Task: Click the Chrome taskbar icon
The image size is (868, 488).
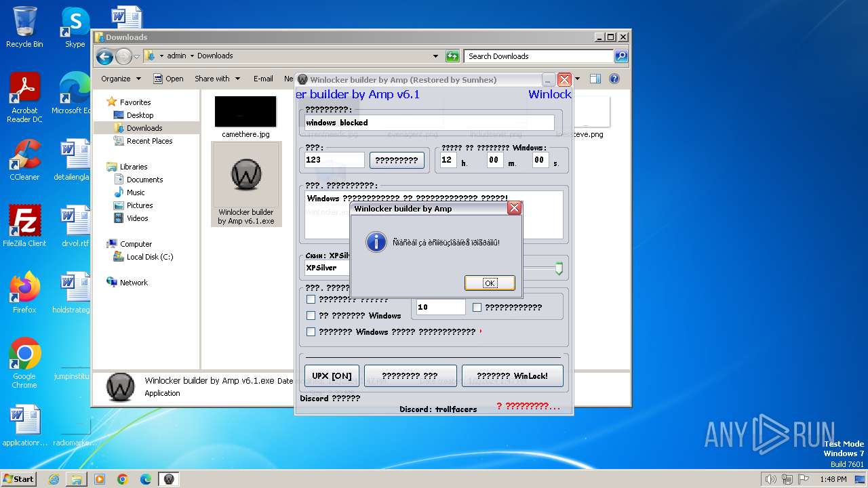Action: 123,479
